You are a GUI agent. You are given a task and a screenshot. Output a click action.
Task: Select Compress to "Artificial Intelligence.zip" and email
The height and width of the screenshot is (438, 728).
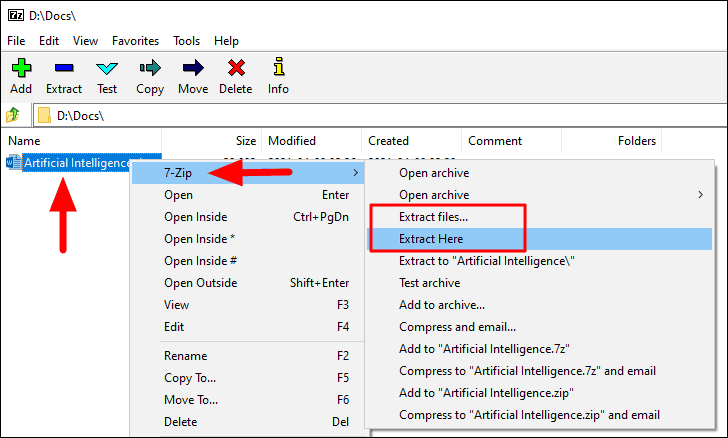[540, 415]
